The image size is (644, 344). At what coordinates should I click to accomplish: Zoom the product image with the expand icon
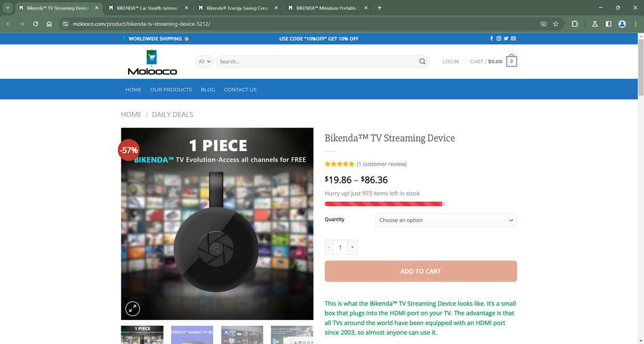point(133,309)
